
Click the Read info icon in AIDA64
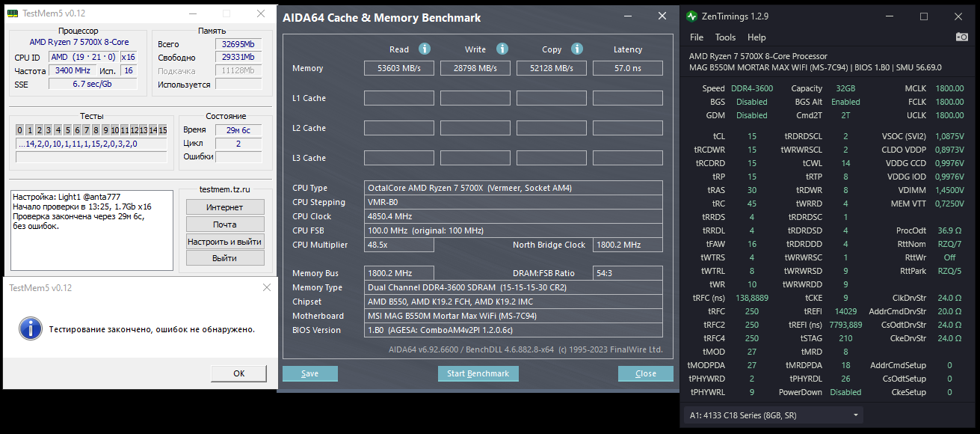tap(425, 49)
